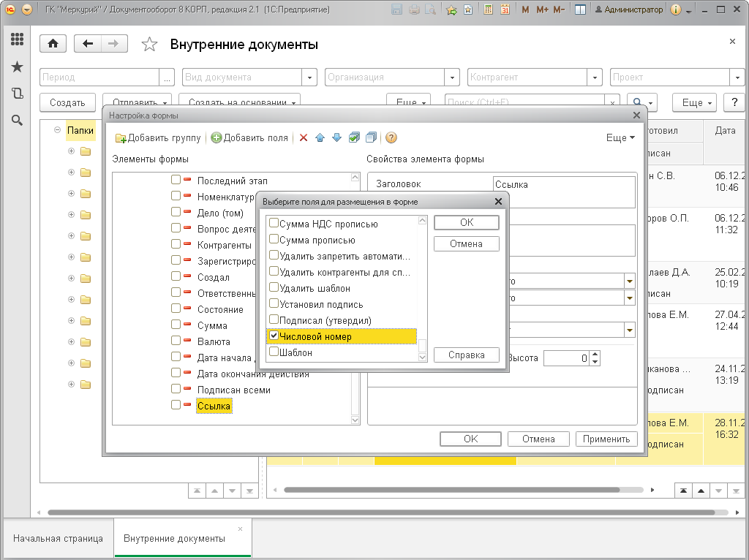Open the sections menu grid icon
The image size is (749, 560).
[18, 39]
